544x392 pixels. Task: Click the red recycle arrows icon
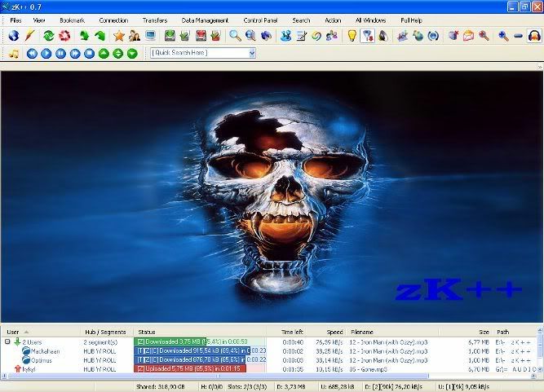(x=64, y=36)
